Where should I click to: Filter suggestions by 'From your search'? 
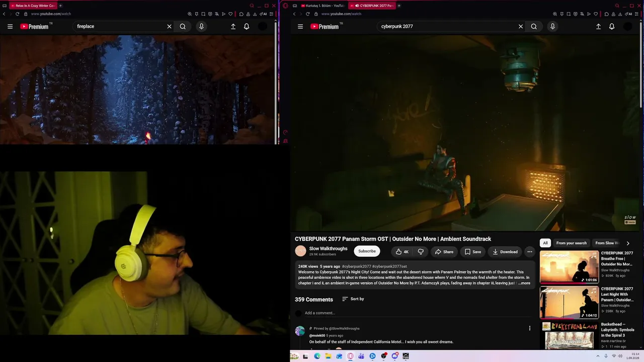572,243
